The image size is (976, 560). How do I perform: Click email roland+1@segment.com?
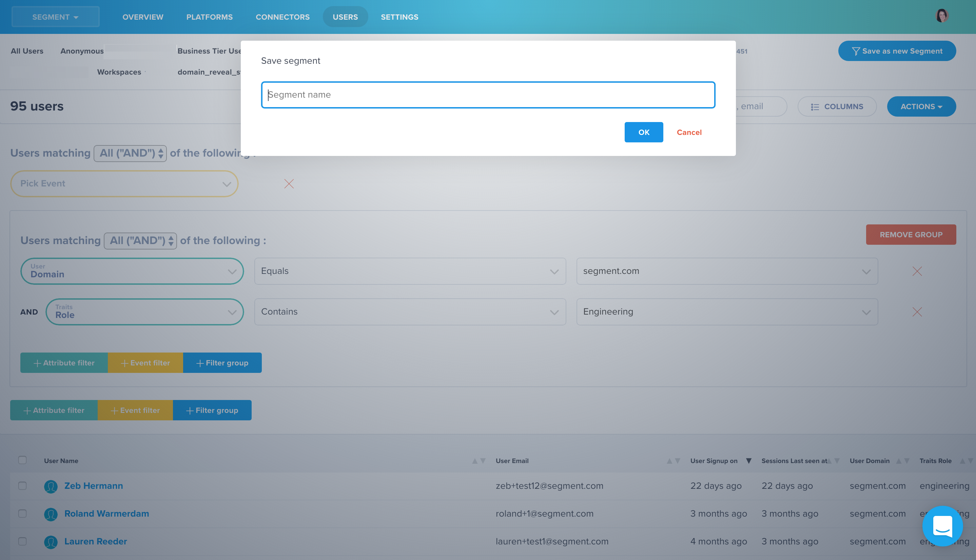544,514
